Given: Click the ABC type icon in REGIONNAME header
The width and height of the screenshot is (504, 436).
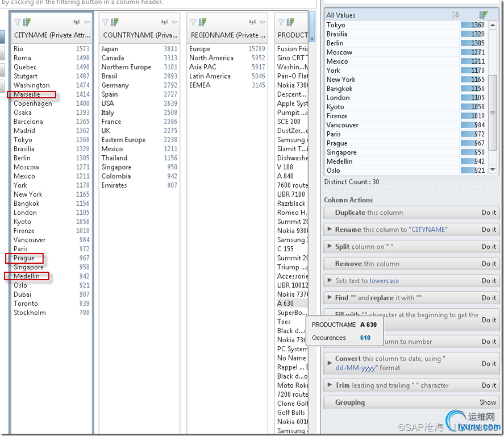Looking at the screenshot, I should click(x=253, y=22).
